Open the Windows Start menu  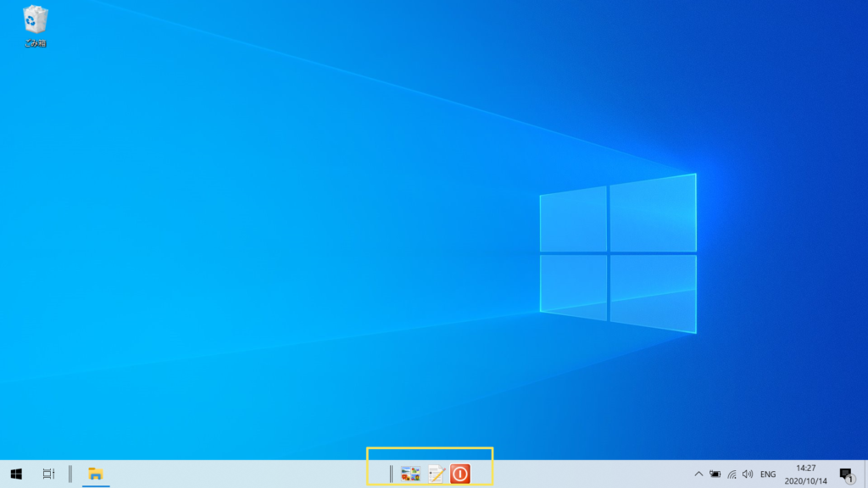(16, 474)
